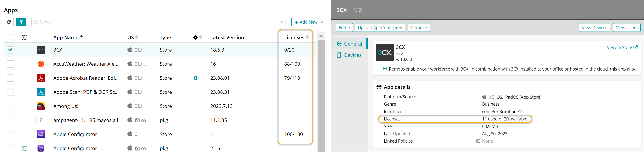Open the Add New dropdown
The width and height of the screenshot is (644, 152).
308,22
